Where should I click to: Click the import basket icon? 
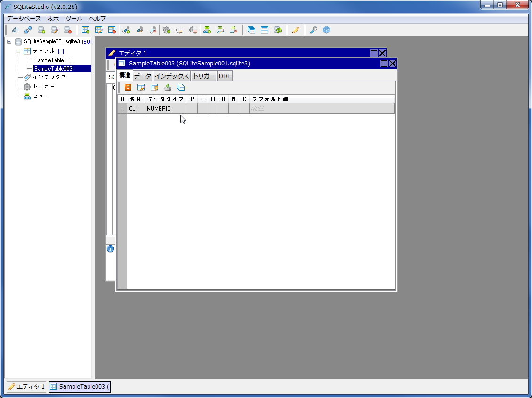pyautogui.click(x=168, y=88)
